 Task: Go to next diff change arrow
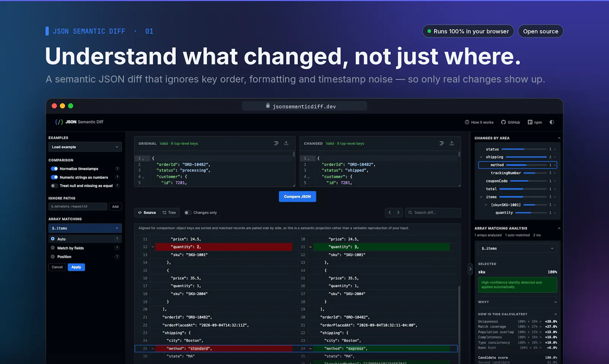(398, 213)
